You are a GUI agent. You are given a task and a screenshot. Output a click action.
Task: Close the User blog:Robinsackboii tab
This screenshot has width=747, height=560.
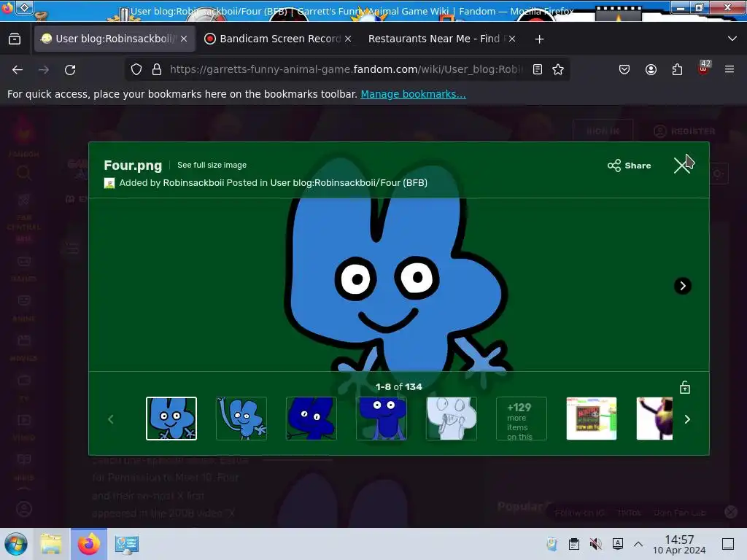click(184, 39)
